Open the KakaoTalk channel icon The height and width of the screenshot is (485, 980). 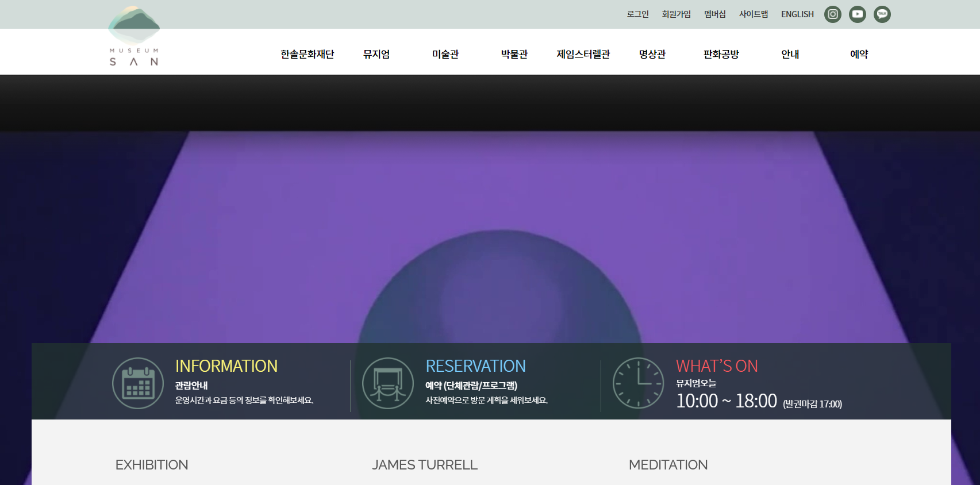pyautogui.click(x=882, y=14)
